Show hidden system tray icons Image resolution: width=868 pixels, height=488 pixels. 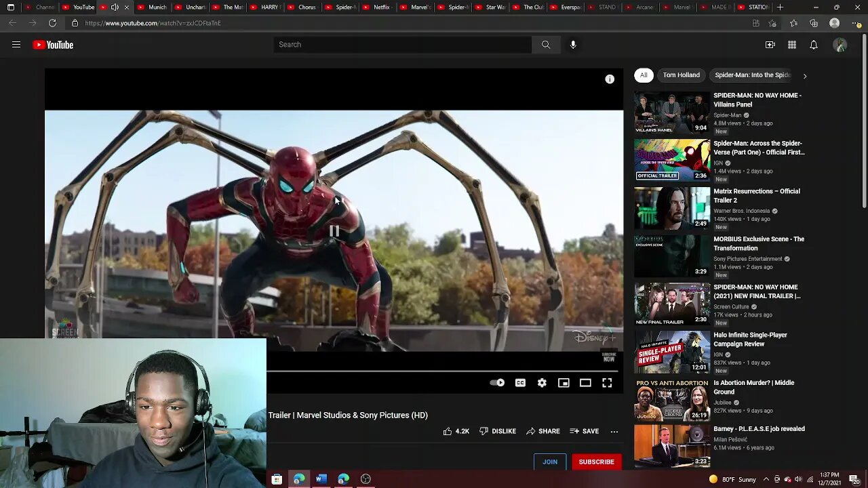coord(766,479)
